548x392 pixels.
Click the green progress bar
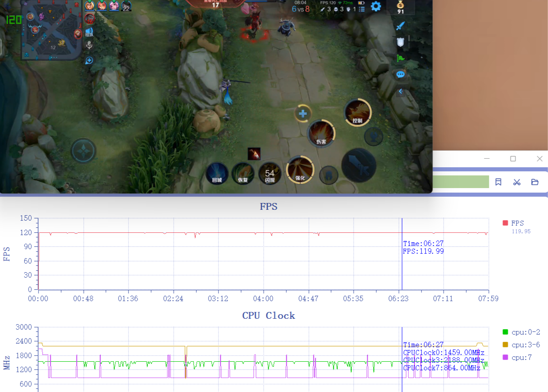pos(461,182)
